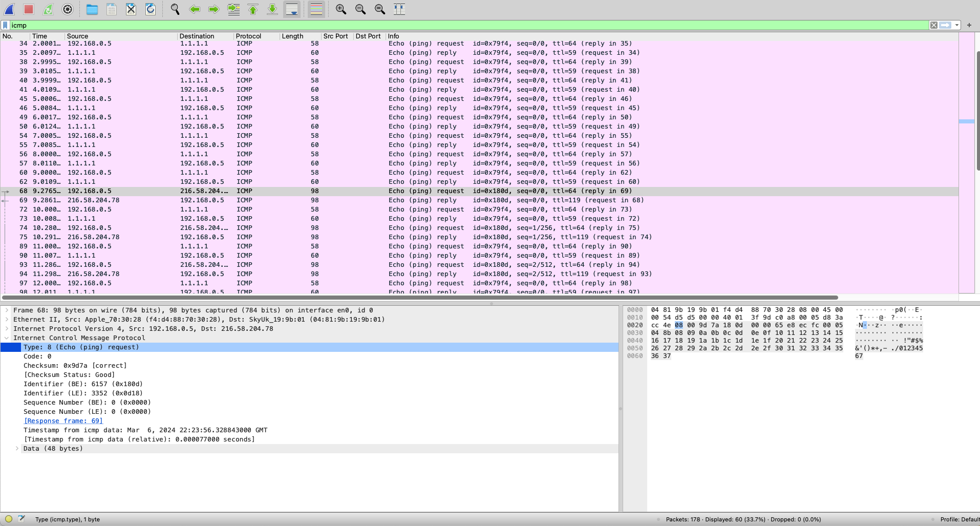Expand Internet Protocol Version 4 layer

click(7, 328)
